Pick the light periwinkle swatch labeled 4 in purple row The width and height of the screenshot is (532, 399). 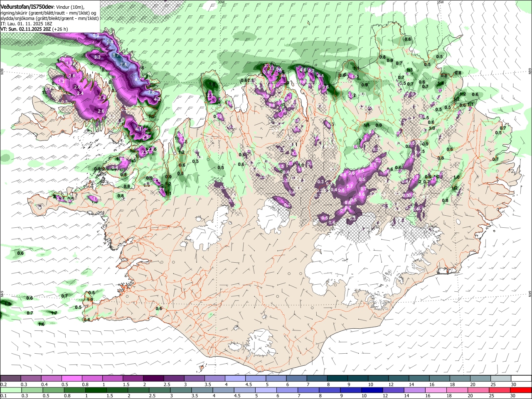[234, 378]
